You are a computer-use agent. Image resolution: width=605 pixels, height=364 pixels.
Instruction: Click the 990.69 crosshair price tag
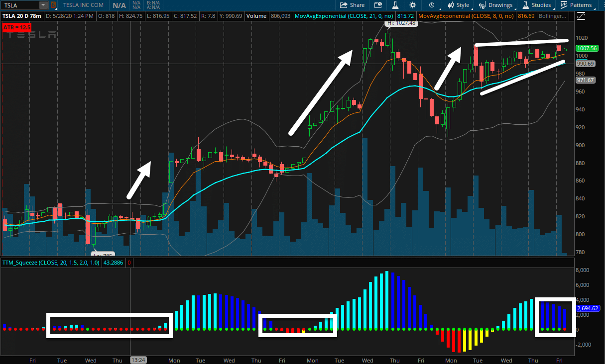[586, 64]
